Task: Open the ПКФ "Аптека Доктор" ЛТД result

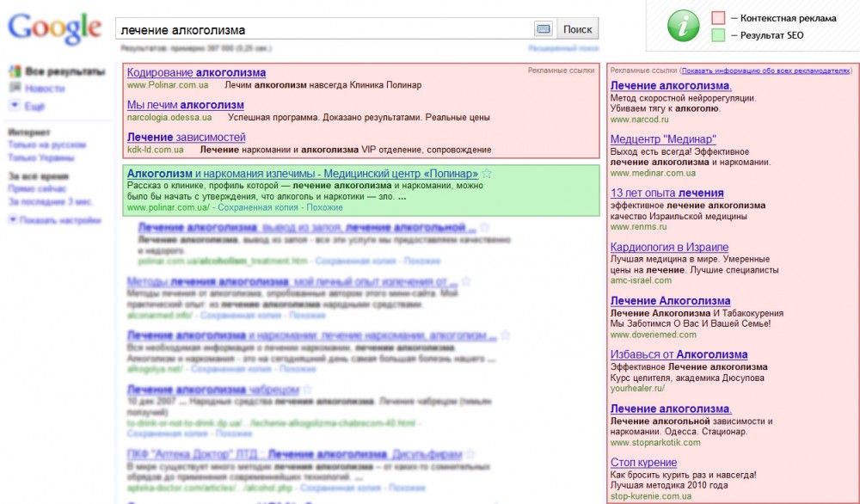Action: (x=294, y=454)
